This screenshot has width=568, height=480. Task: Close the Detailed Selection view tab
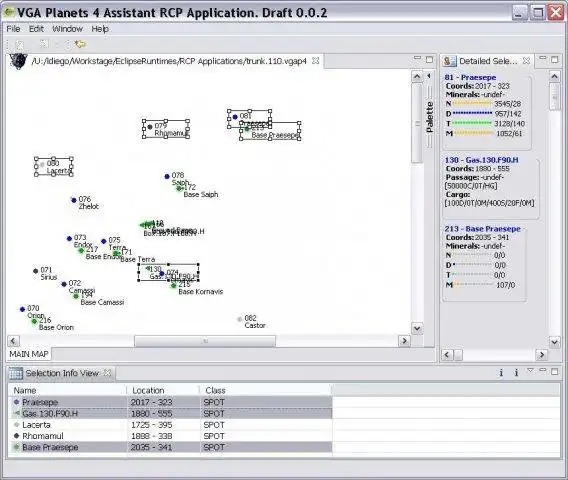coord(526,61)
